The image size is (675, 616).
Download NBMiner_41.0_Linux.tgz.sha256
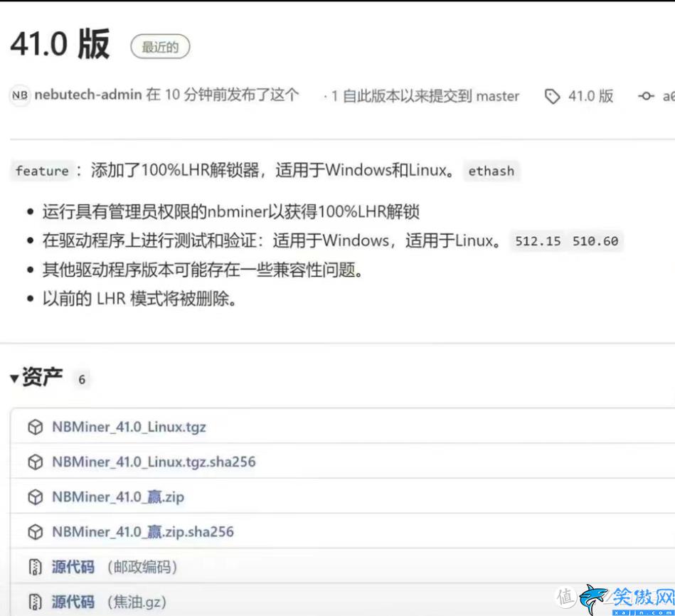pos(154,462)
